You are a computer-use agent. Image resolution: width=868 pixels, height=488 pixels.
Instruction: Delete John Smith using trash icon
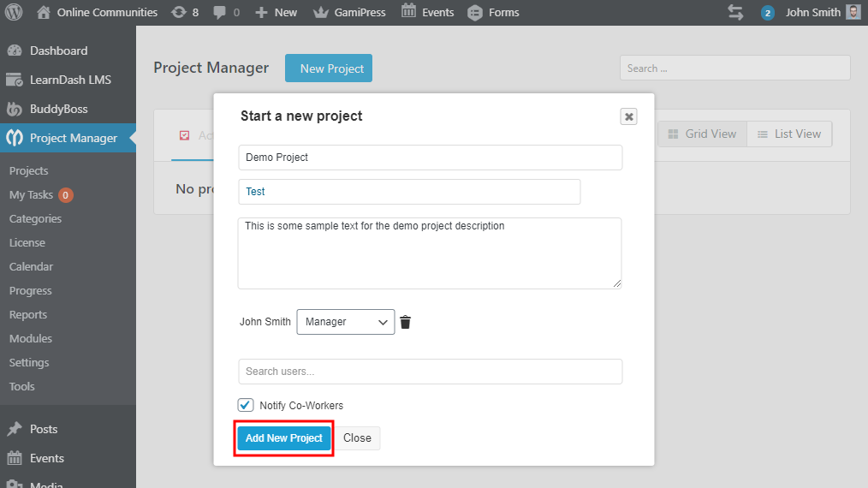point(406,322)
